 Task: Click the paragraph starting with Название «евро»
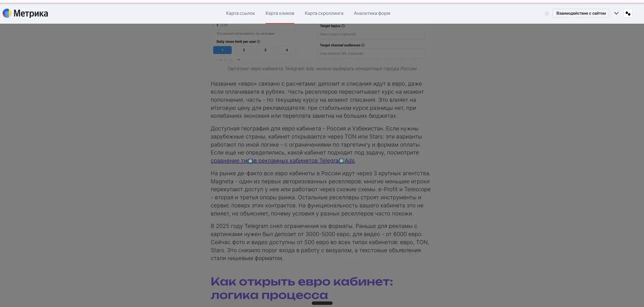coord(317,100)
